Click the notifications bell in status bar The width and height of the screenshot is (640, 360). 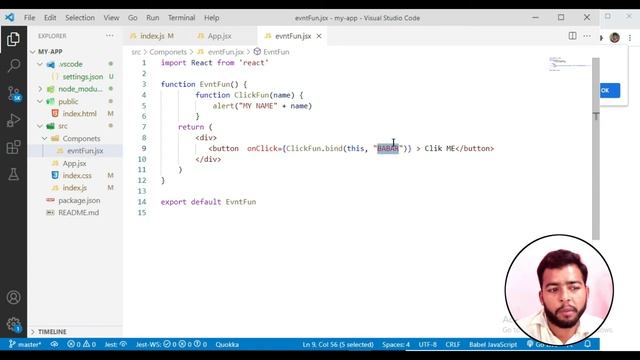tap(587, 344)
